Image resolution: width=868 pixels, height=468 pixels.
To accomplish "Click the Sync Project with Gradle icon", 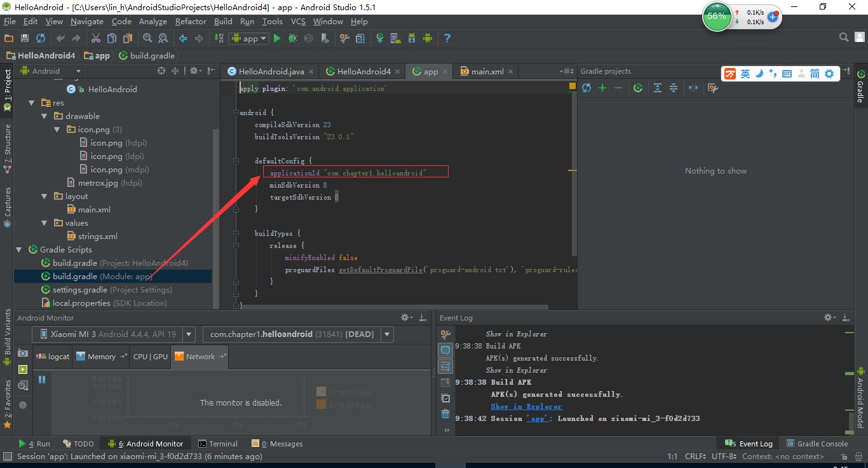I will point(380,38).
